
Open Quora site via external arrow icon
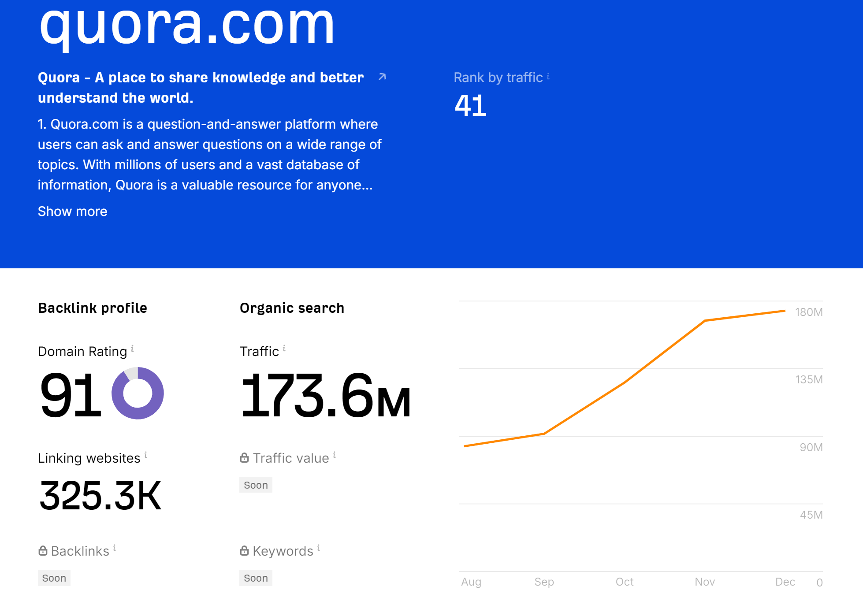point(382,77)
